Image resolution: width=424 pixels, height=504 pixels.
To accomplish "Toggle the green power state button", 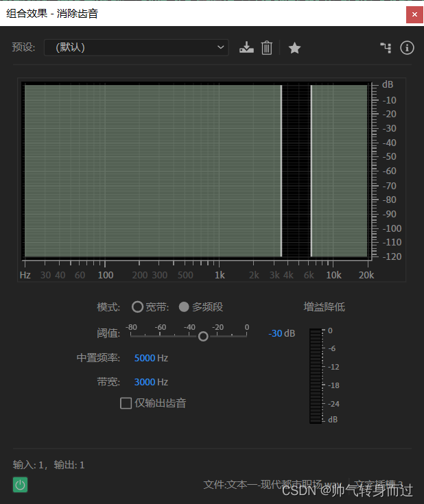I will click(x=21, y=485).
